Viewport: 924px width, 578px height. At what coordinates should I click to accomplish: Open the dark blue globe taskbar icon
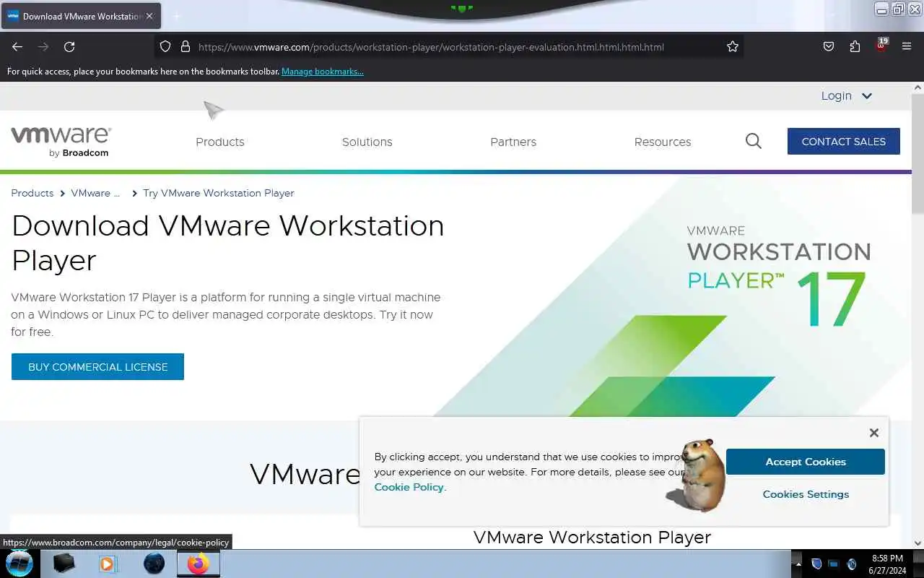tap(154, 564)
